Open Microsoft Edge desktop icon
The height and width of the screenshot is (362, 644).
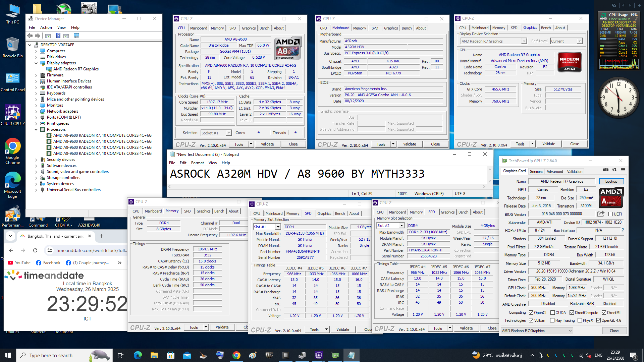(13, 185)
